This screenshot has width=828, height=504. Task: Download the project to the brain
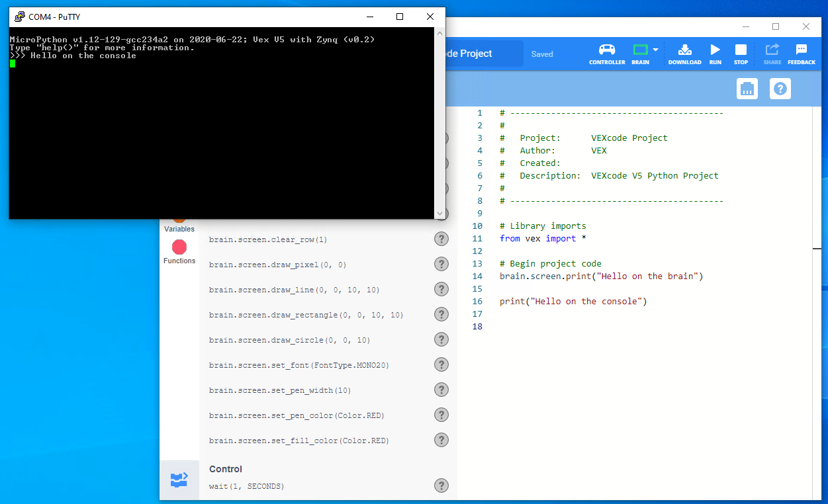pos(684,54)
